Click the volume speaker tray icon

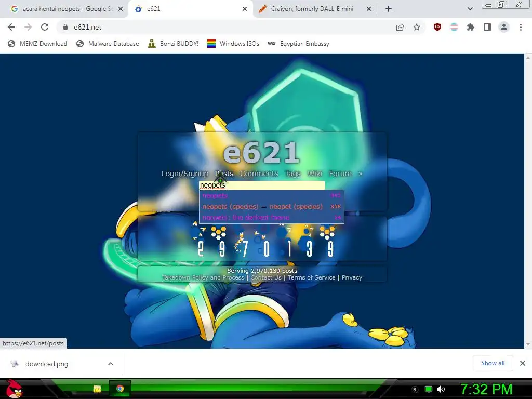(x=441, y=389)
